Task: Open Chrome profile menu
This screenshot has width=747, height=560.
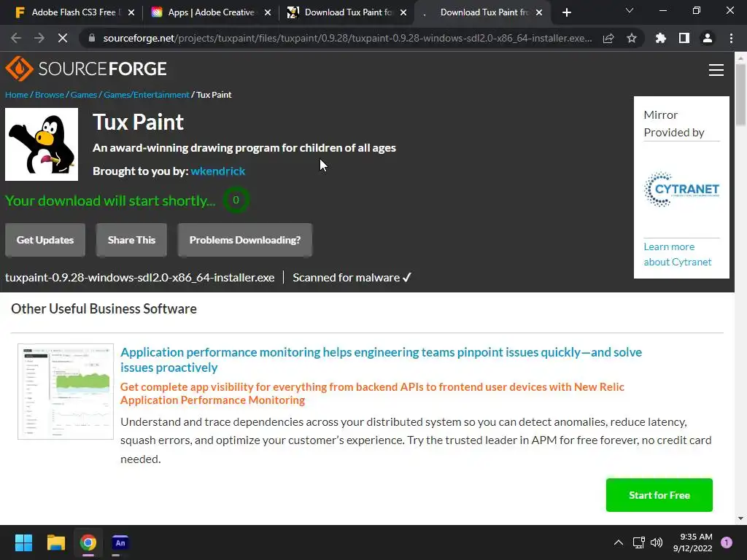Action: click(x=708, y=38)
